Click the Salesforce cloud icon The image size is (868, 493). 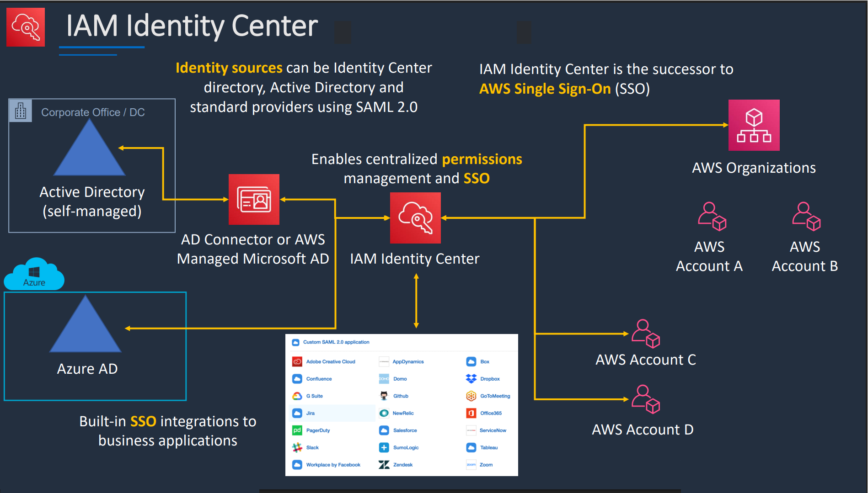[384, 430]
